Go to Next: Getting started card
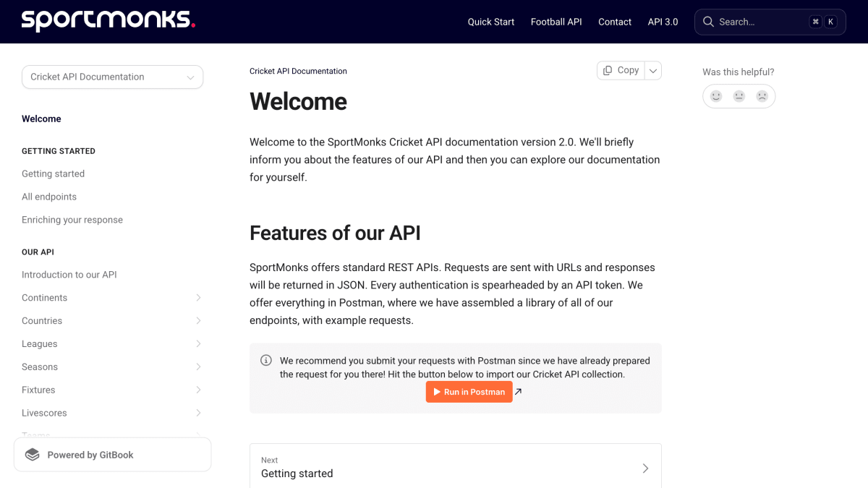Image resolution: width=868 pixels, height=488 pixels. (456, 467)
